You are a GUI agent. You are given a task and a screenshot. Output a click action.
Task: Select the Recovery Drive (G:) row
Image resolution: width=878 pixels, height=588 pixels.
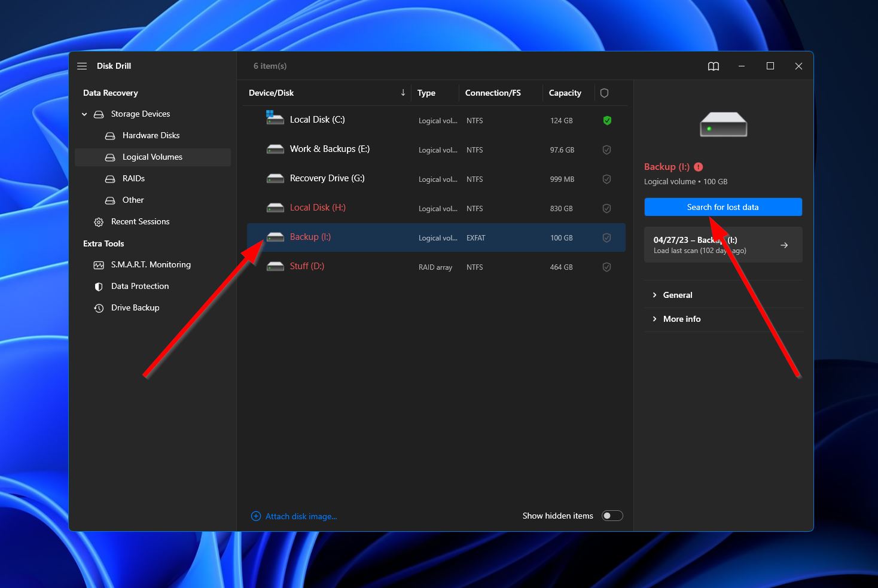(436, 179)
